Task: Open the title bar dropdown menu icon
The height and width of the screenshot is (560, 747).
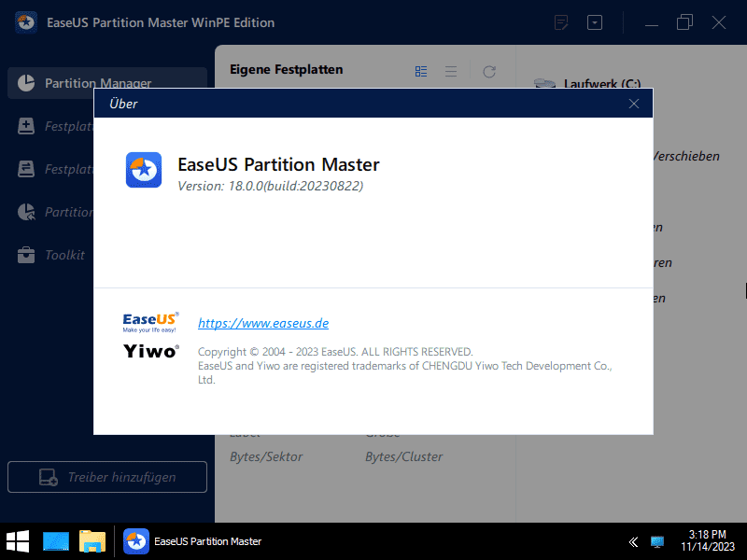Action: 595,22
